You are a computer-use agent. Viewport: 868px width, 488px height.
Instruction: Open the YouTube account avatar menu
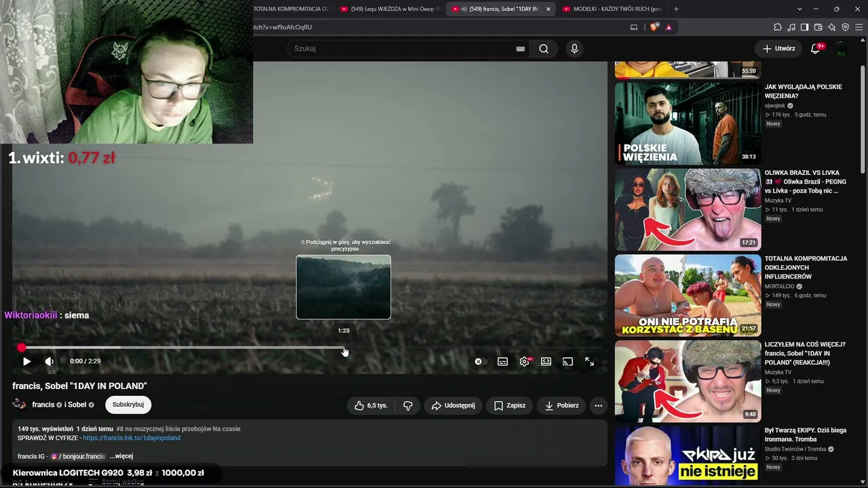click(841, 49)
